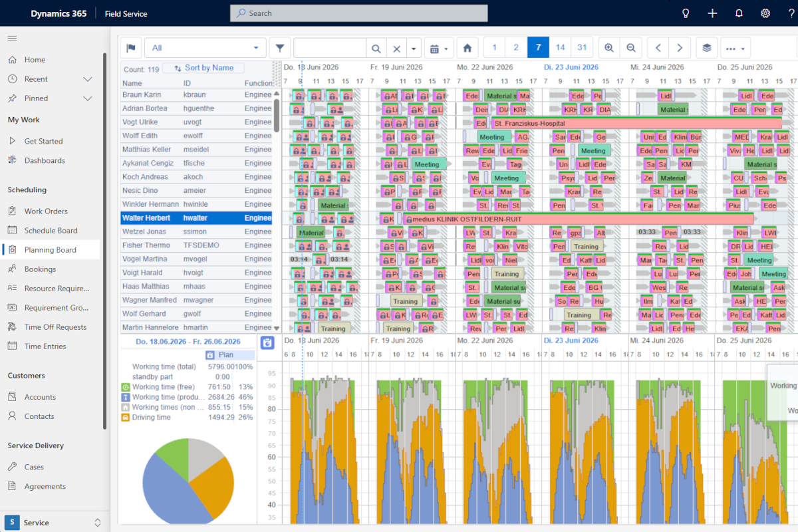Select the 7-day view
Image resolution: width=798 pixels, height=532 pixels.
[538, 47]
